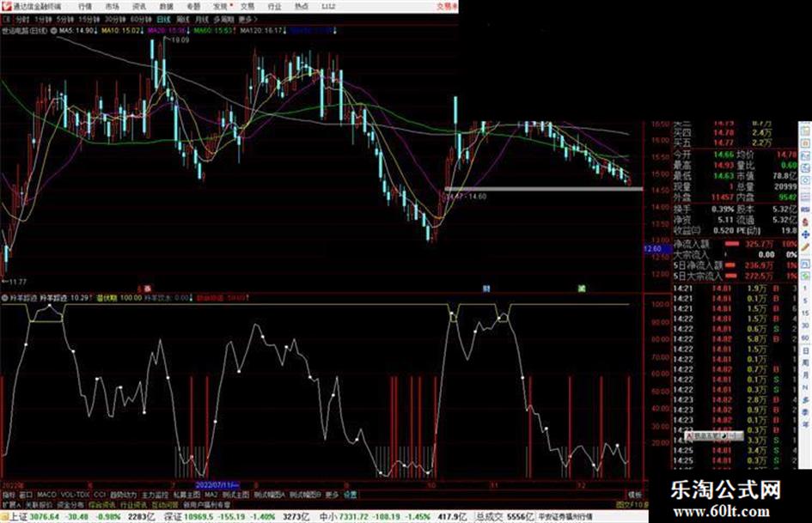Click the MA5: 14.90 value
Image resolution: width=812 pixels, height=523 pixels.
point(77,31)
